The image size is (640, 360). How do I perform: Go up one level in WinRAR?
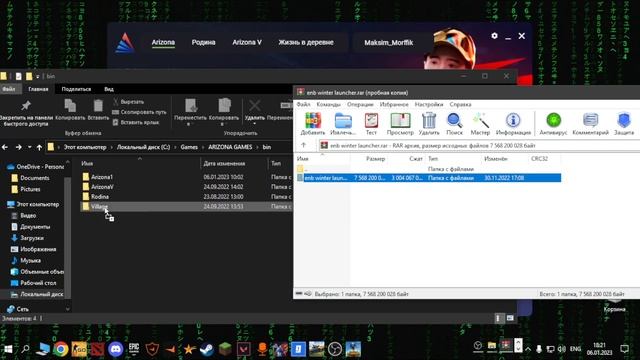[303, 145]
